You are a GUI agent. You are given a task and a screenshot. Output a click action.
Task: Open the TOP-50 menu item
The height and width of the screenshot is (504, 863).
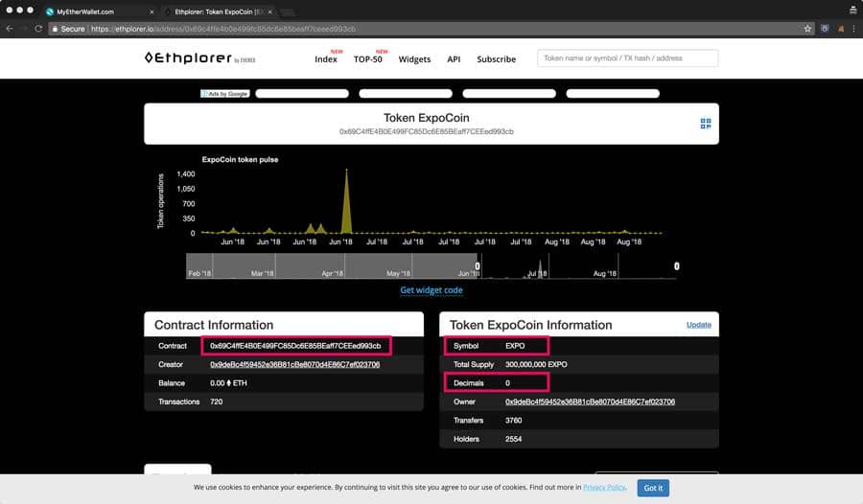pyautogui.click(x=367, y=58)
